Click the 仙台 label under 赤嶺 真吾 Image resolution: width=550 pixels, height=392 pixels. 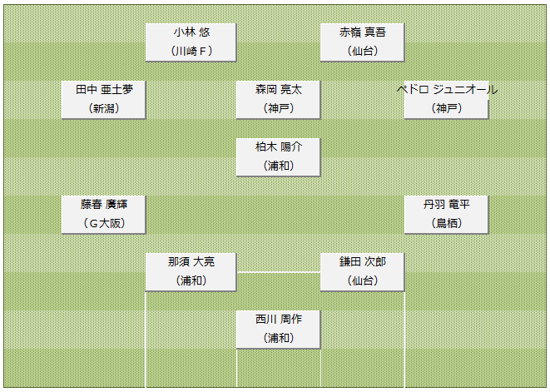coord(363,52)
